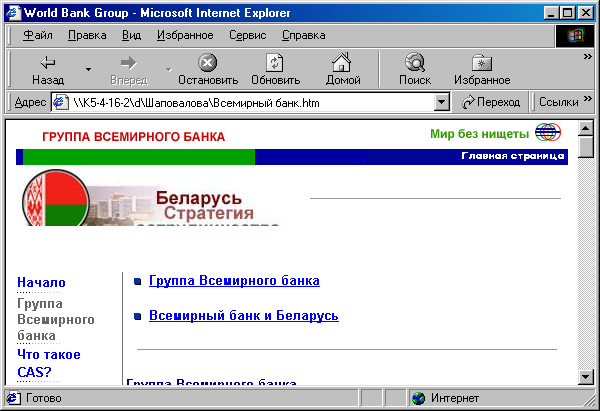The width and height of the screenshot is (600, 411).
Task: Click the Вперед (Forward) arrow icon
Action: 129,63
